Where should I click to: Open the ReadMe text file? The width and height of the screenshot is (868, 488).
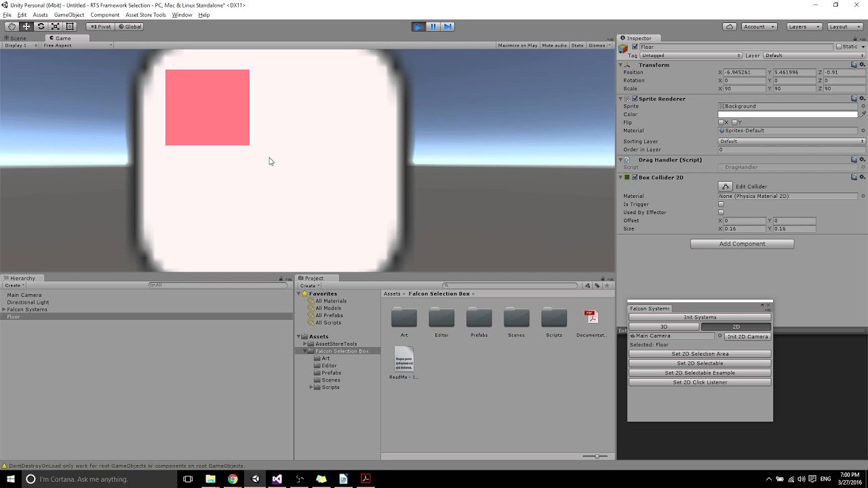point(403,359)
